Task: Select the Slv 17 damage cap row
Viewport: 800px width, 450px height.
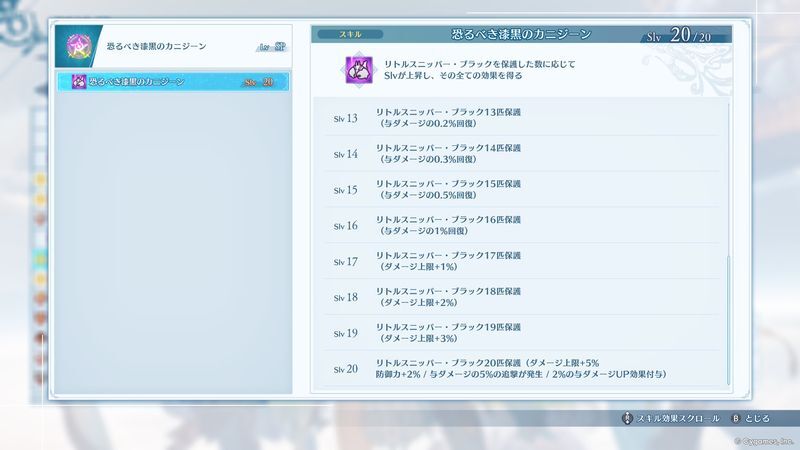Action: pos(521,261)
